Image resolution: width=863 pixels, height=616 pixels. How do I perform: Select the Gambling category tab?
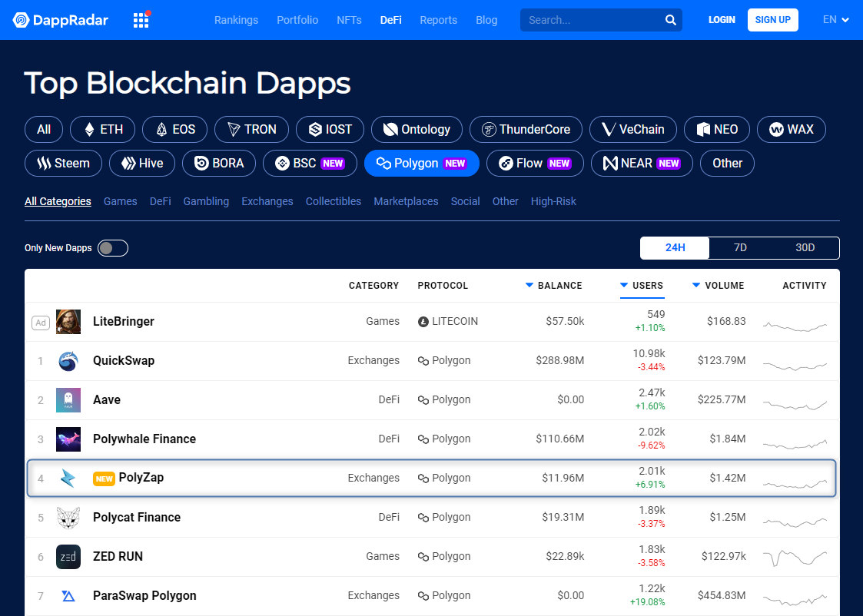click(x=206, y=201)
